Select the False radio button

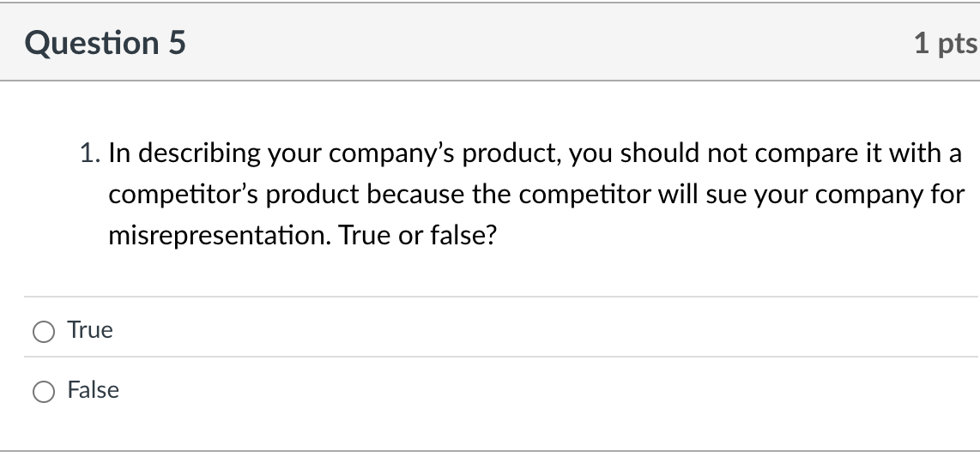coord(43,391)
